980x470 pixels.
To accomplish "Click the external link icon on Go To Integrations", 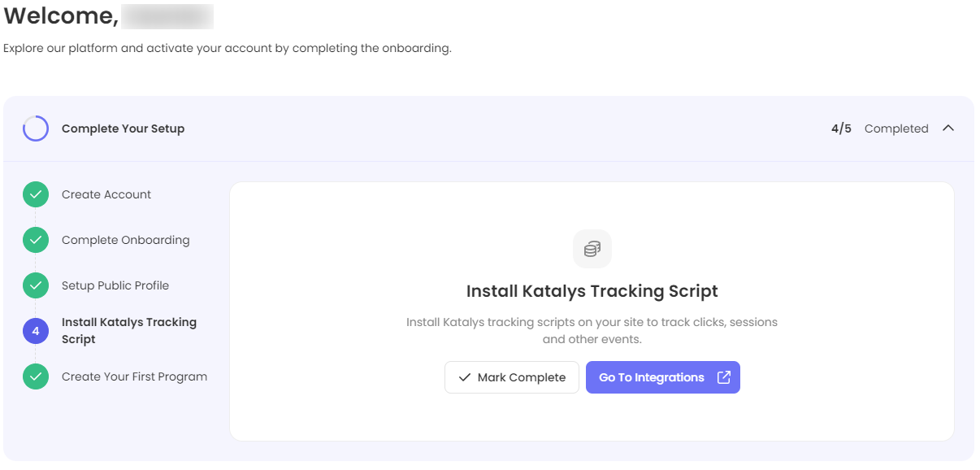I will point(723,377).
